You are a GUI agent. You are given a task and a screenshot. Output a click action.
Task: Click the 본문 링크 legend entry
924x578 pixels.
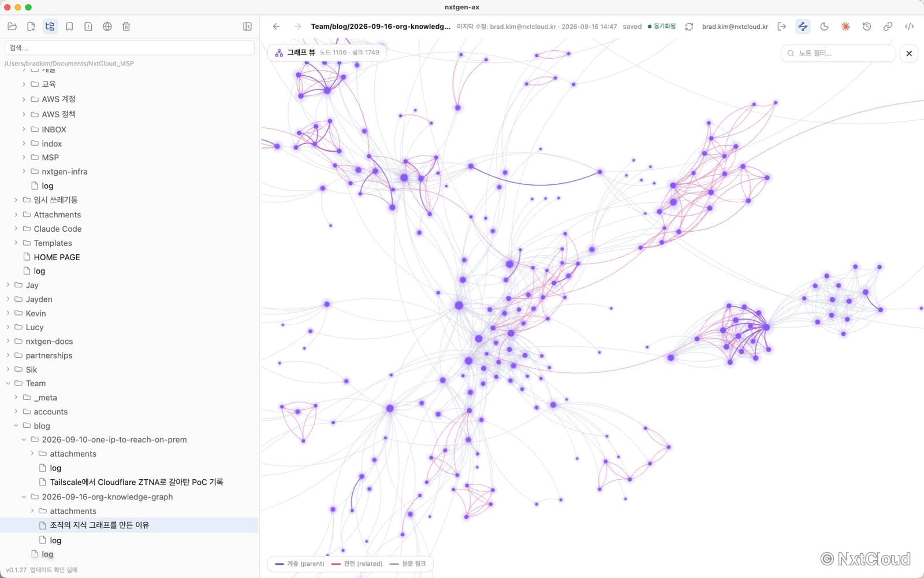(x=408, y=564)
